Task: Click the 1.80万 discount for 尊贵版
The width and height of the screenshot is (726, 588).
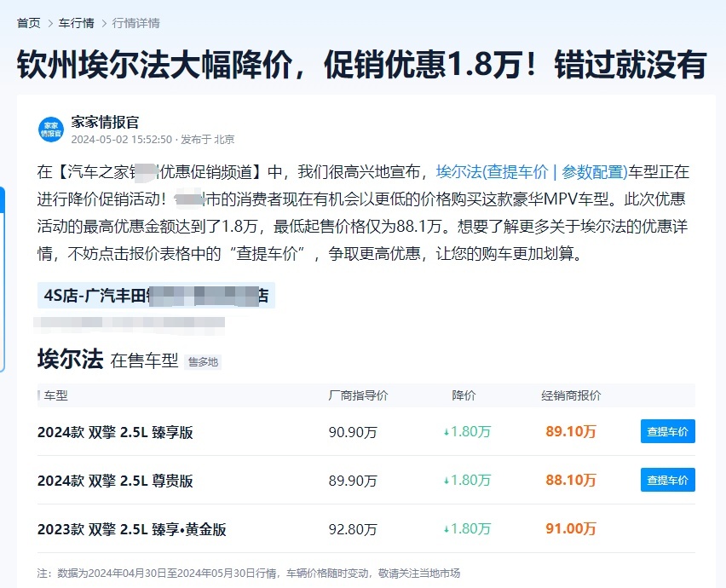Action: point(467,480)
